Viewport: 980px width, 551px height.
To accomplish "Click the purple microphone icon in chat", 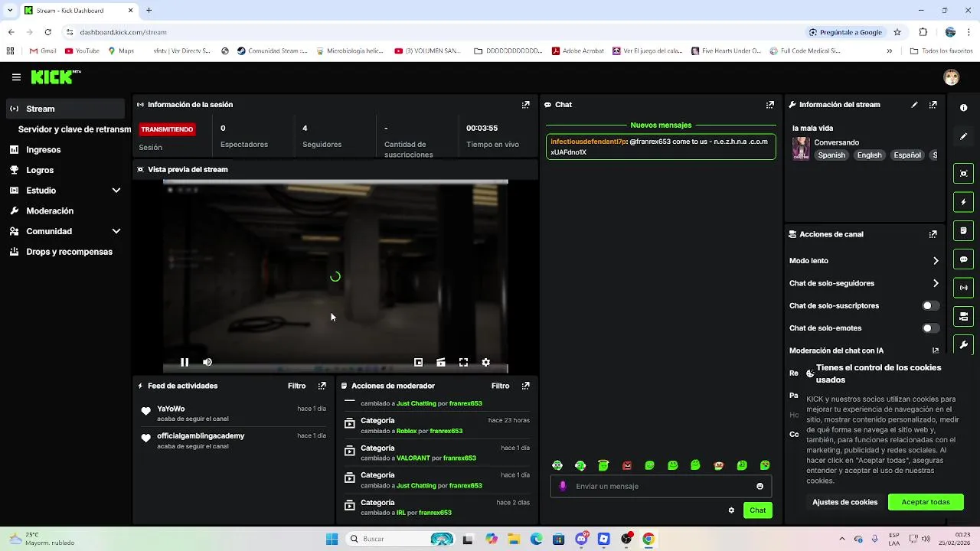I will coord(563,486).
